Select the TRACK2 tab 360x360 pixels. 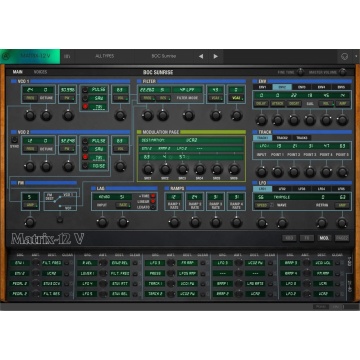282,138
